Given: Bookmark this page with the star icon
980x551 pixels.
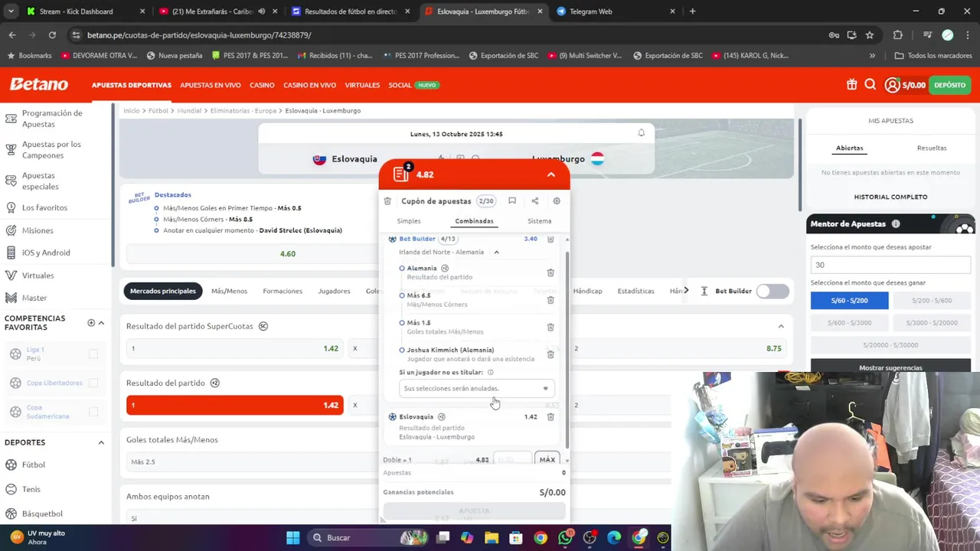Looking at the screenshot, I should (870, 35).
